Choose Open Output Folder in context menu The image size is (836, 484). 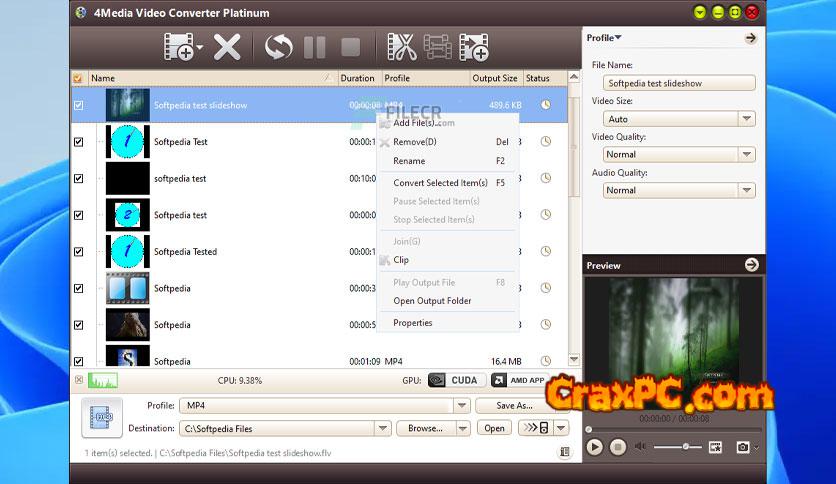(448, 301)
